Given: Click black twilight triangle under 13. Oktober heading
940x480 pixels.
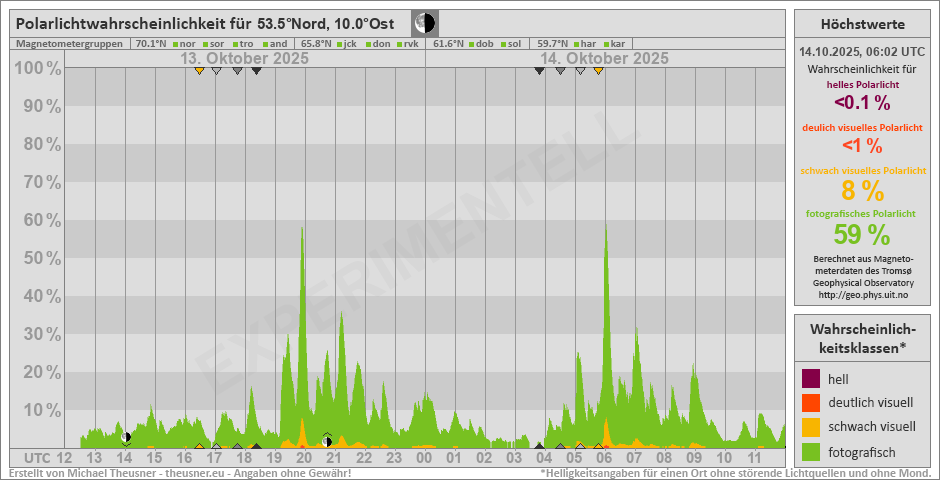Looking at the screenshot, I should click(256, 71).
